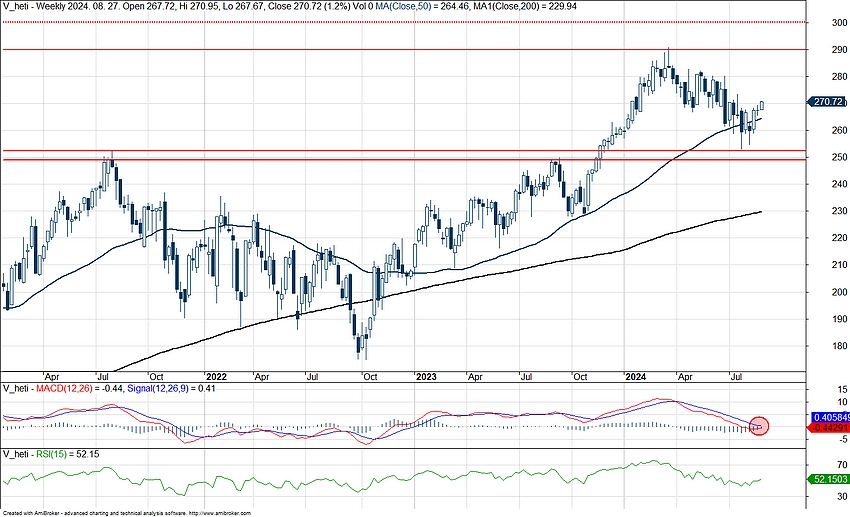
Task: Select the 2023 year marker on time axis
Action: pyautogui.click(x=427, y=377)
